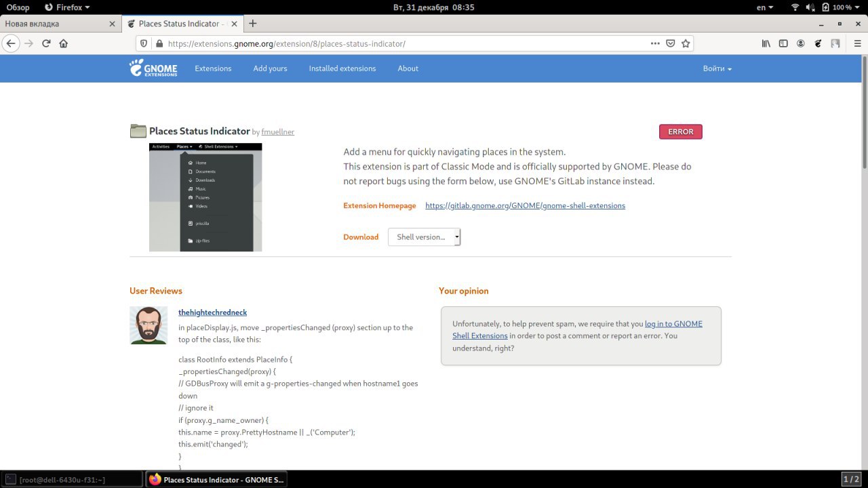Click the forward navigation arrow
This screenshot has width=868, height=488.
pos(28,43)
